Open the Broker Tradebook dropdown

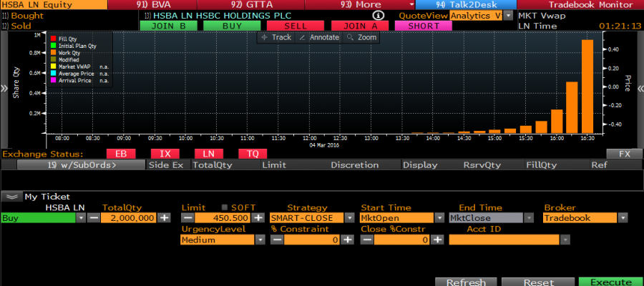[623, 218]
